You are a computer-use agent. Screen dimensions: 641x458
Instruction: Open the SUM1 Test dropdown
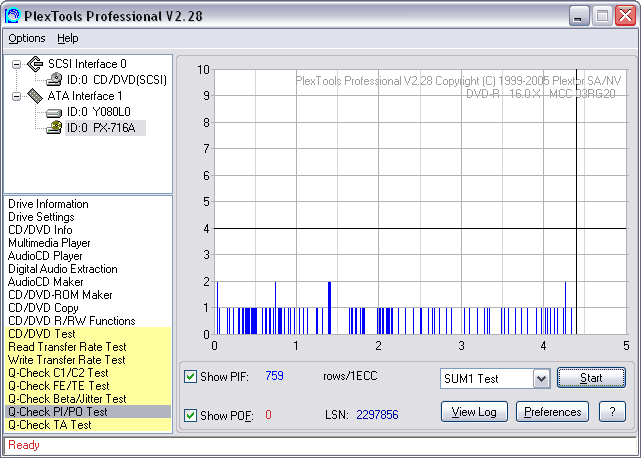click(541, 379)
